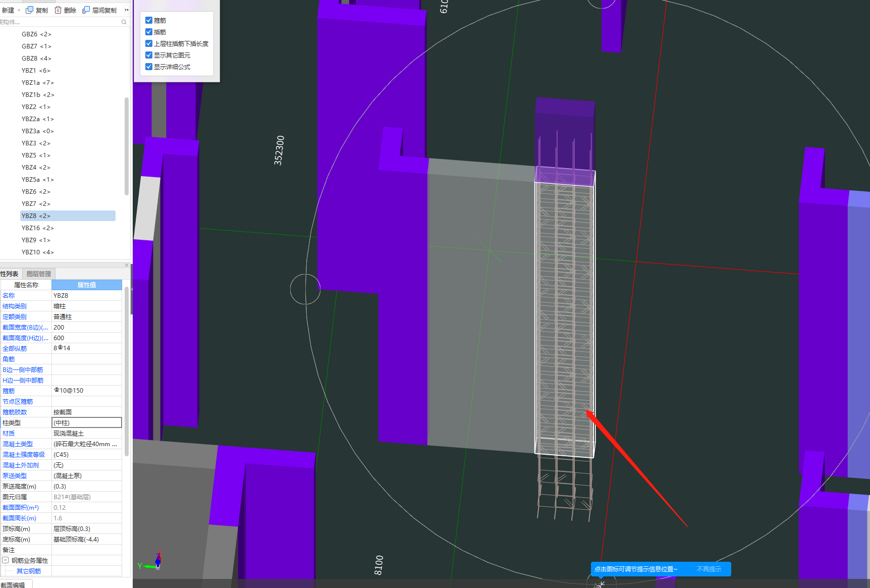Select YBZ1 <6> in component list
The width and height of the screenshot is (870, 588).
click(36, 71)
